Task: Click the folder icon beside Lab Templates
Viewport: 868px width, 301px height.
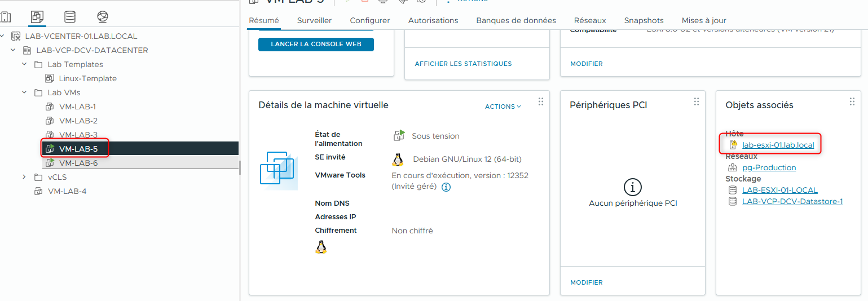Action: point(38,64)
